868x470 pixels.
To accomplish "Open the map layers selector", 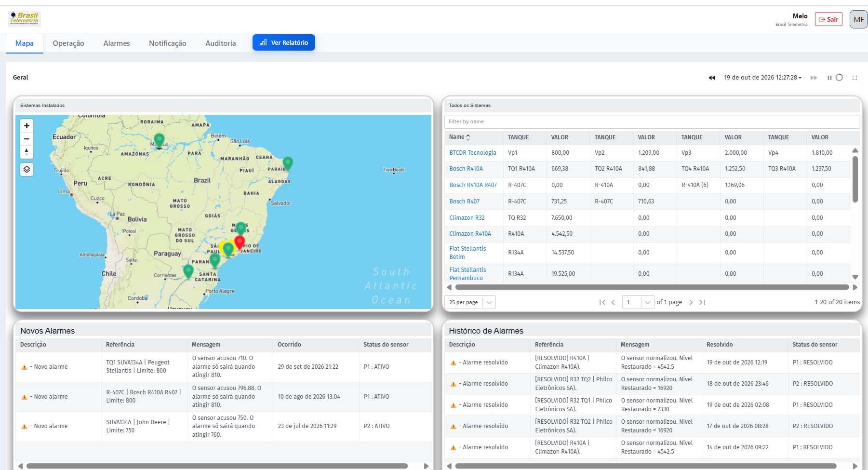I will (x=27, y=169).
